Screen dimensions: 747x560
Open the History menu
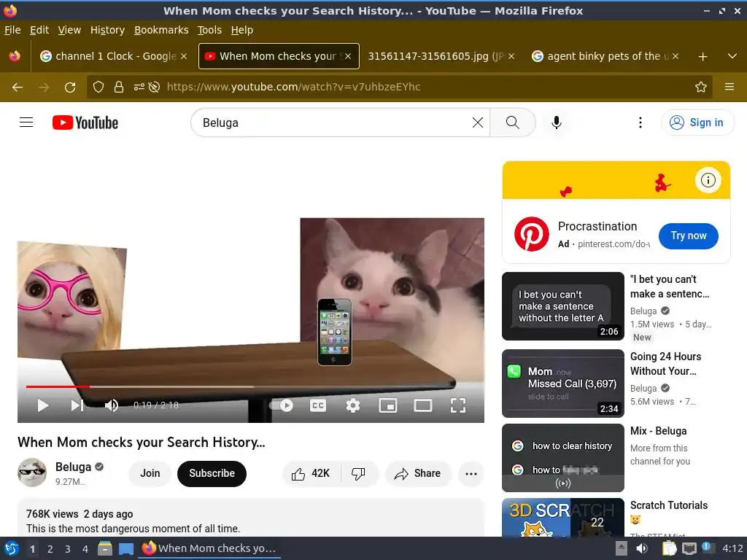[107, 30]
